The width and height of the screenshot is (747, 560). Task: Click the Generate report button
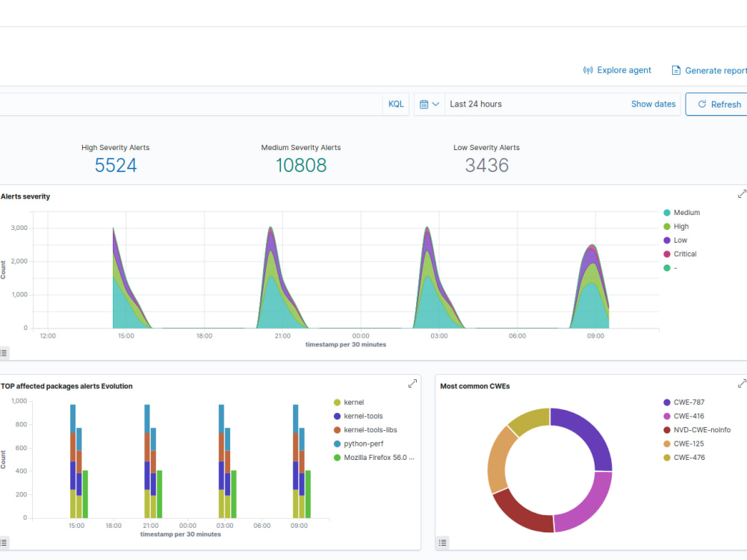[709, 70]
